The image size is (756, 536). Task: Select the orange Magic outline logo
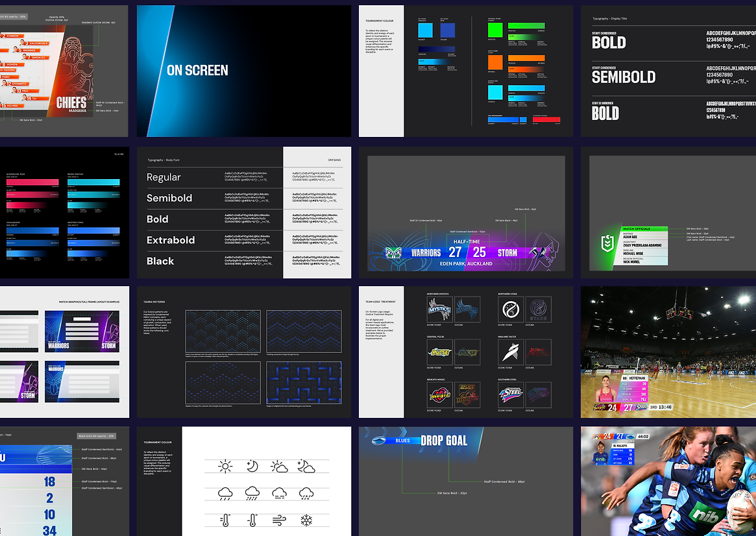click(467, 395)
